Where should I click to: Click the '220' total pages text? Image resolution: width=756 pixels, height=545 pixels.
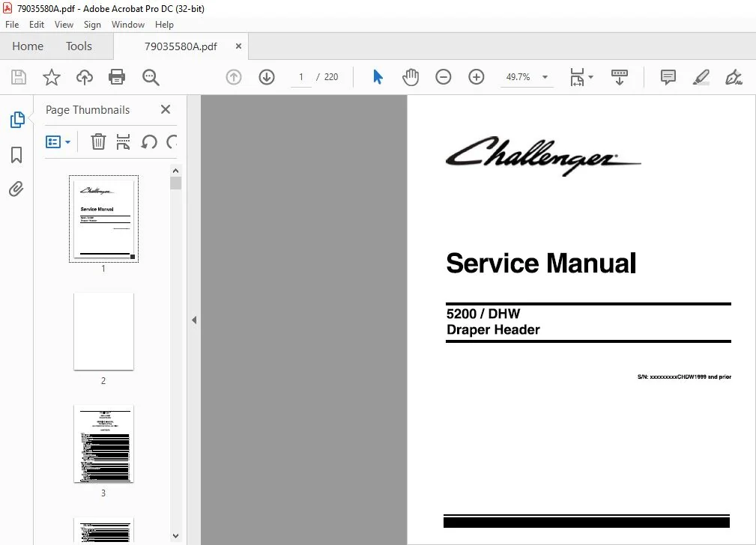(331, 77)
